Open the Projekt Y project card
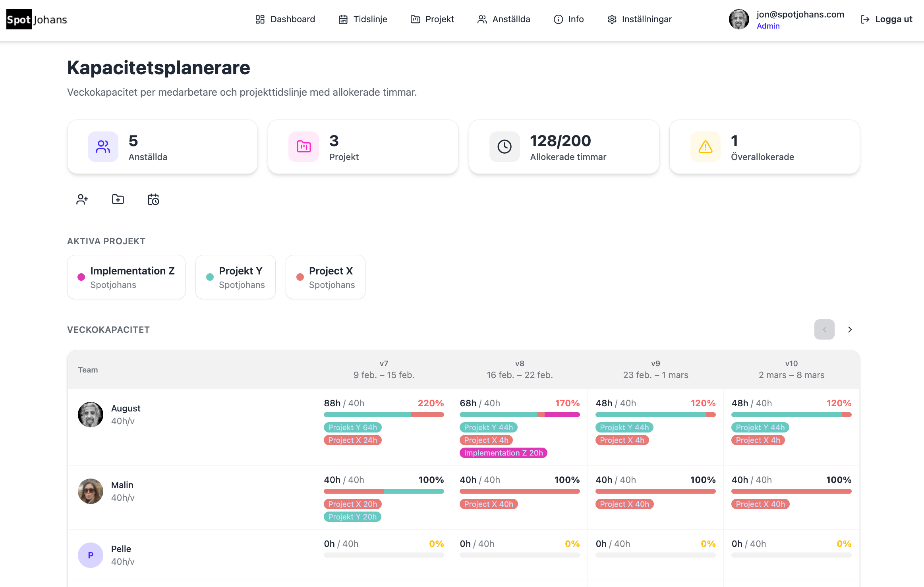This screenshot has width=924, height=587. 236,277
